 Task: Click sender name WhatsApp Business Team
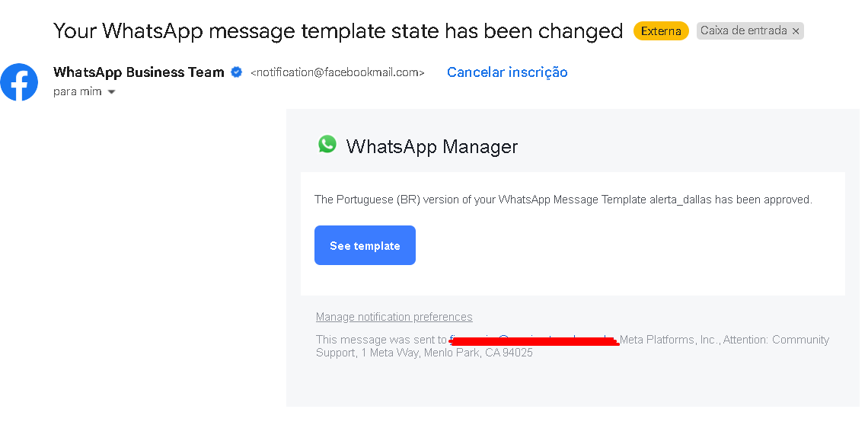tap(139, 72)
